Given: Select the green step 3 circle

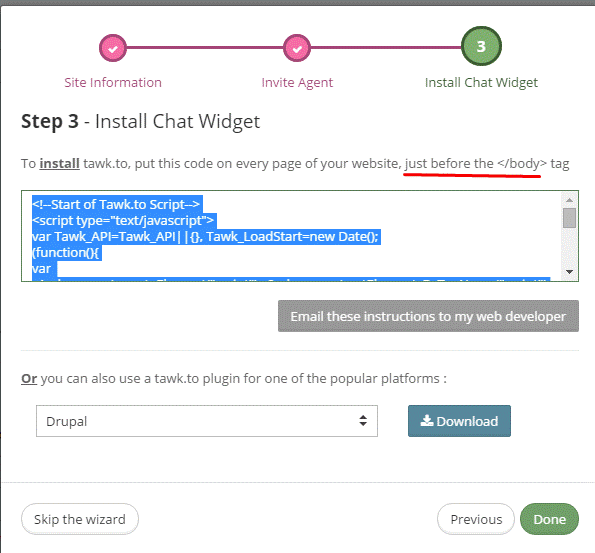Looking at the screenshot, I should point(481,46).
